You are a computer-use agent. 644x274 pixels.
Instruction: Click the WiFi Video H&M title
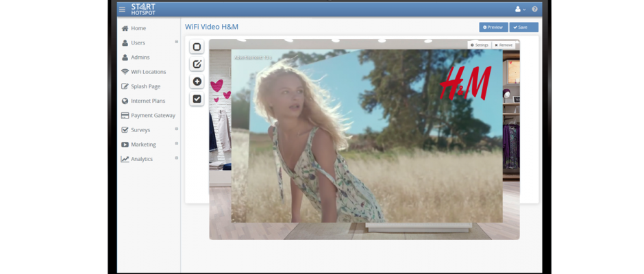coord(212,27)
